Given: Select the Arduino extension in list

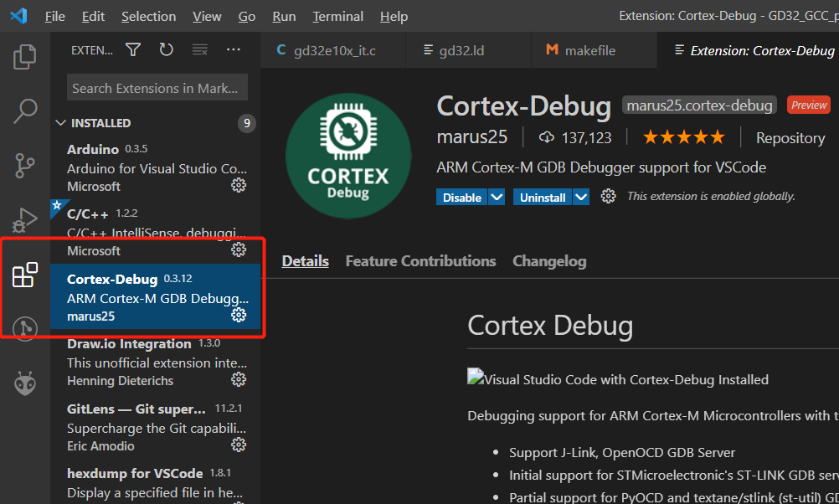Looking at the screenshot, I should [x=155, y=167].
